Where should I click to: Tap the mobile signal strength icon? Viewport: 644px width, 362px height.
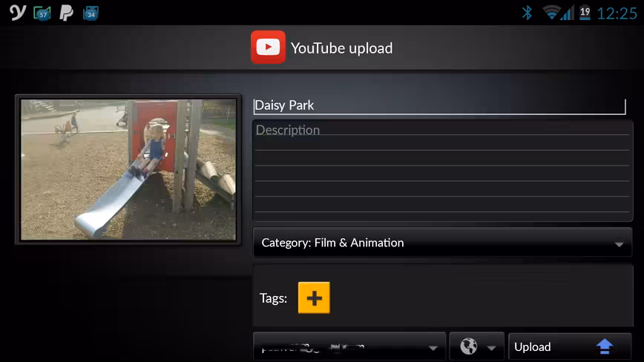568,13
